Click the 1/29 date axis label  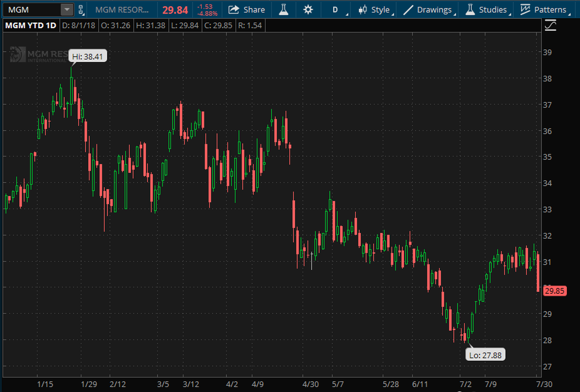[89, 384]
